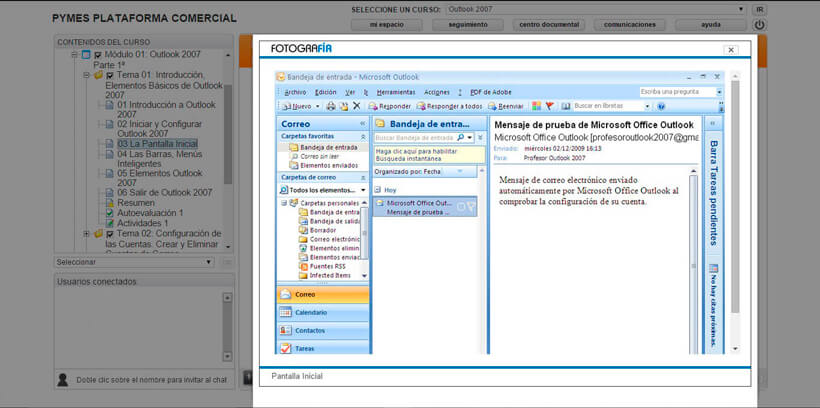Screen dimensions: 820x408
Task: Click the vertical scrollbar in Fotografía popup
Action: coord(735,197)
